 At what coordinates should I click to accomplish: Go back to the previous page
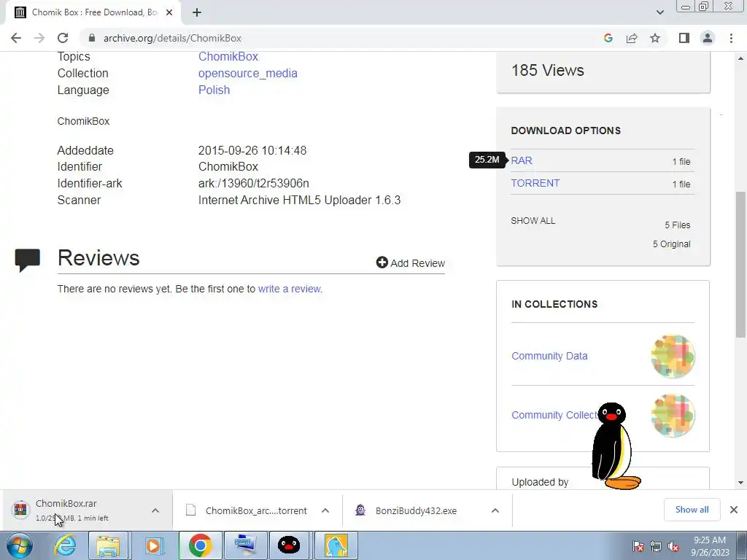coord(16,38)
